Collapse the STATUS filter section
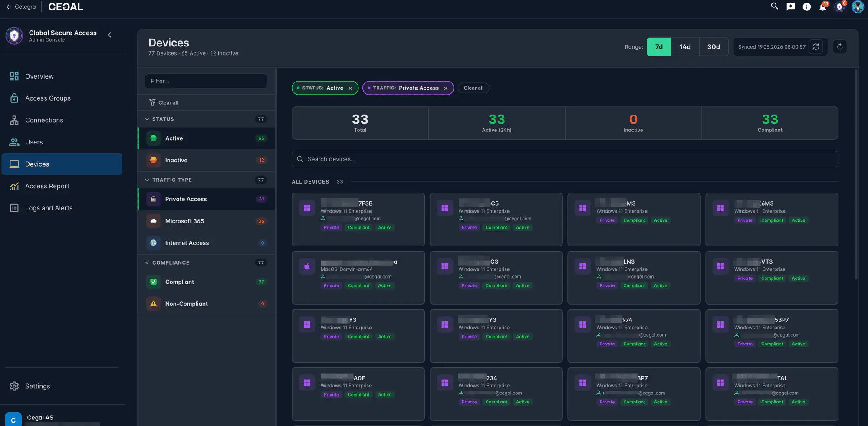The image size is (868, 426). [x=206, y=119]
